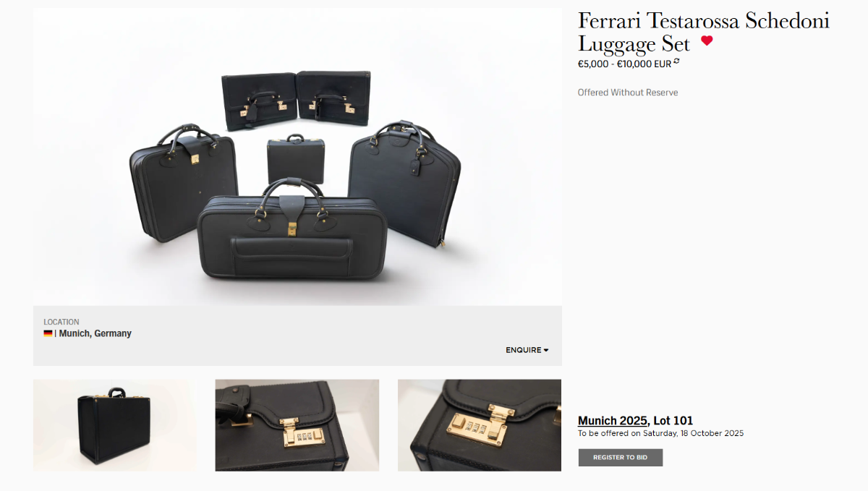Click the Offered Without Reserve text

pyautogui.click(x=628, y=93)
